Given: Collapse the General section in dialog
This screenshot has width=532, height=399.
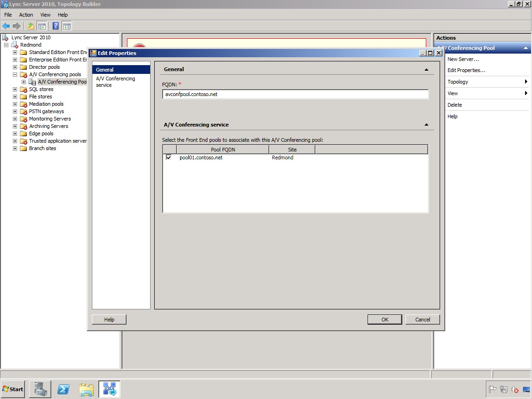Looking at the screenshot, I should pyautogui.click(x=427, y=70).
